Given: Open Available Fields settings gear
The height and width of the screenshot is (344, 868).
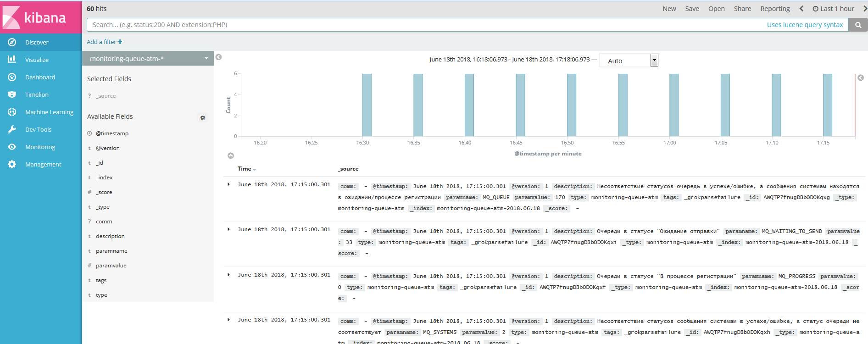Looking at the screenshot, I should [x=203, y=118].
